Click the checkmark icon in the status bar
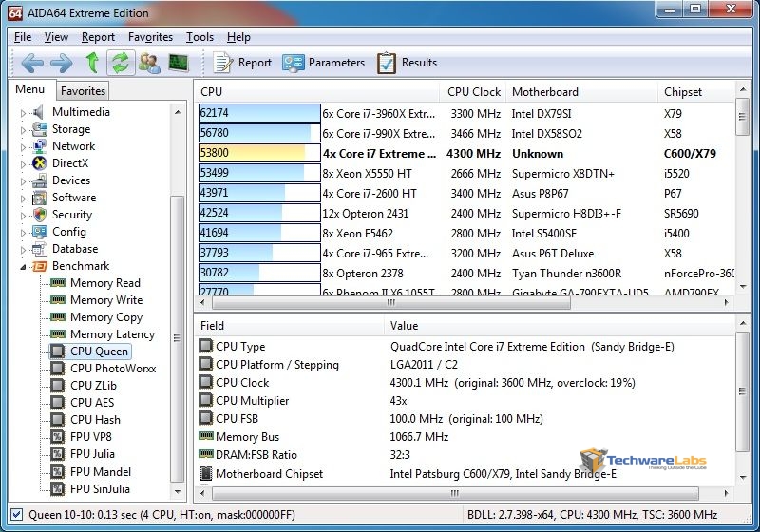 pos(14,514)
